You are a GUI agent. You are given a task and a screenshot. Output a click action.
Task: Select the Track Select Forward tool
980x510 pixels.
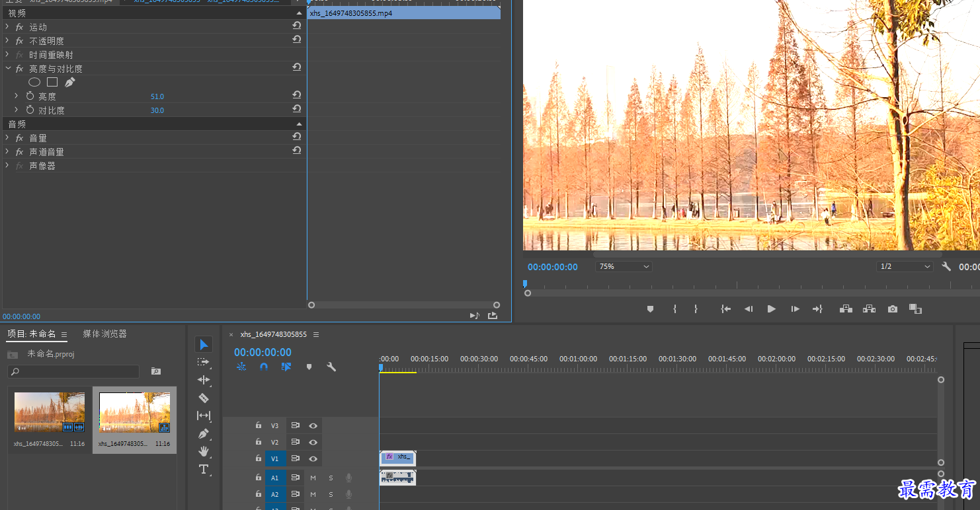pyautogui.click(x=204, y=362)
